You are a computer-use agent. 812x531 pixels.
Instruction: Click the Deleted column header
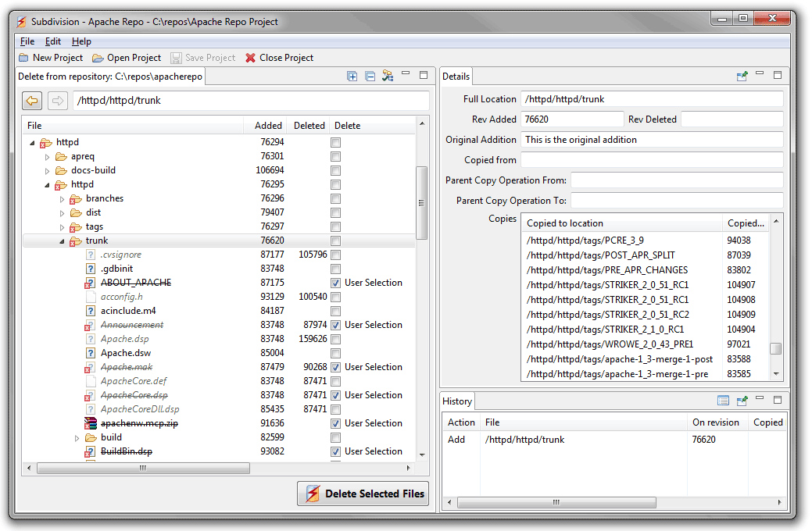[x=309, y=126]
